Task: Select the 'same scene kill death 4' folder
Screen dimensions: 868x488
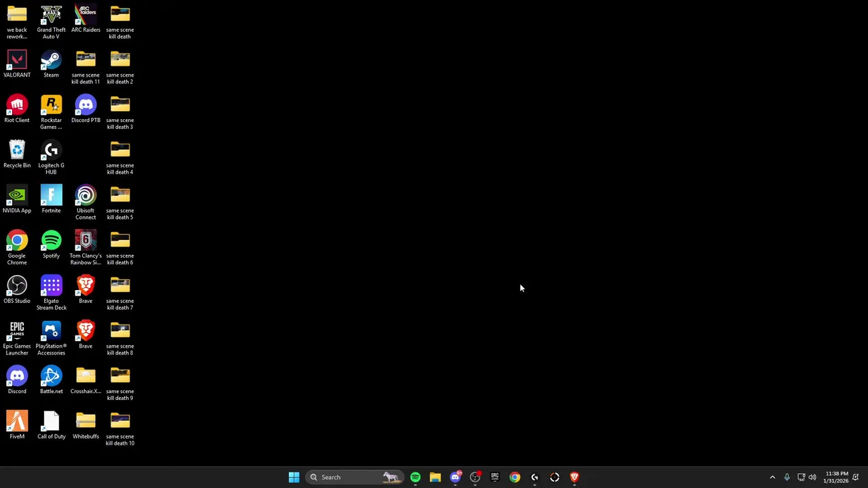Action: 120,158
